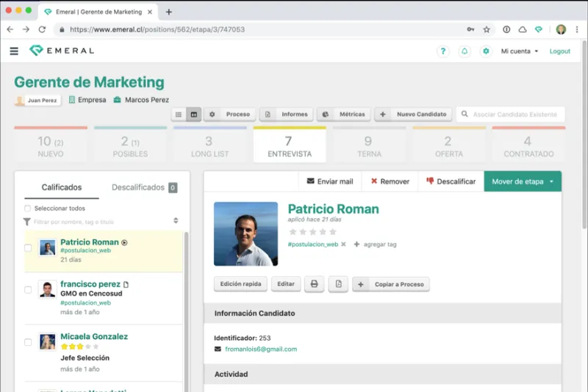This screenshot has height=392, width=588.
Task: Check the Patricio Roman row checkbox
Action: coord(28,248)
